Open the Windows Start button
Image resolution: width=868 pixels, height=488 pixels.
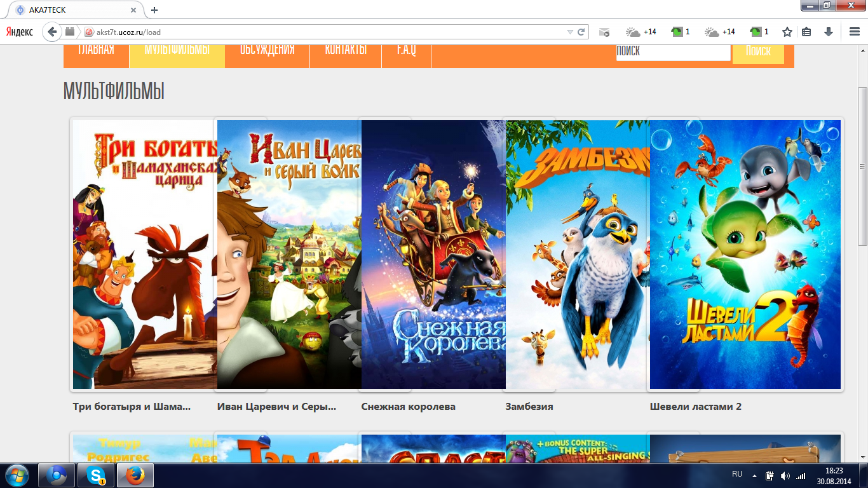pyautogui.click(x=17, y=475)
